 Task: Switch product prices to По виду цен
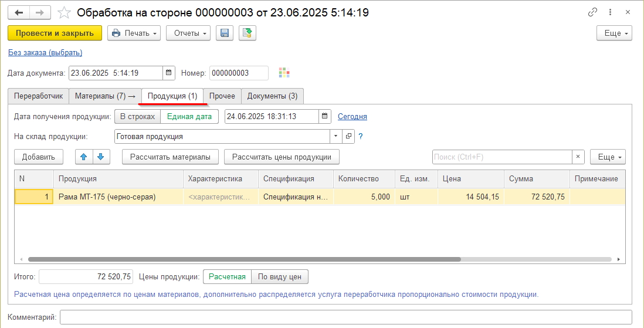280,276
